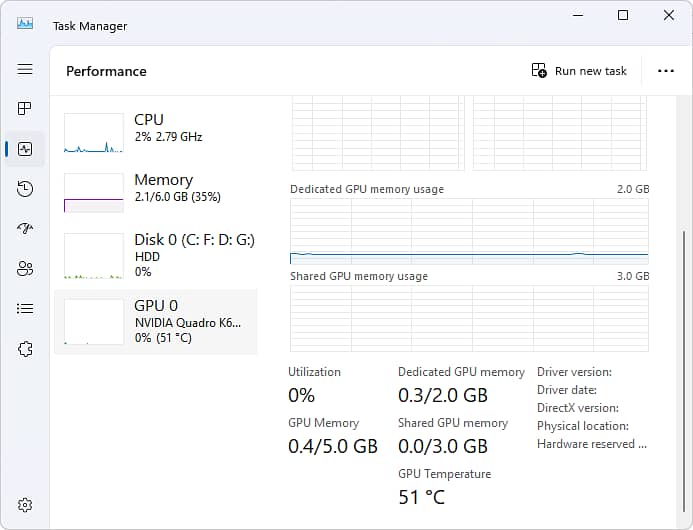Click the Run new task label
The image size is (693, 530).
point(590,71)
